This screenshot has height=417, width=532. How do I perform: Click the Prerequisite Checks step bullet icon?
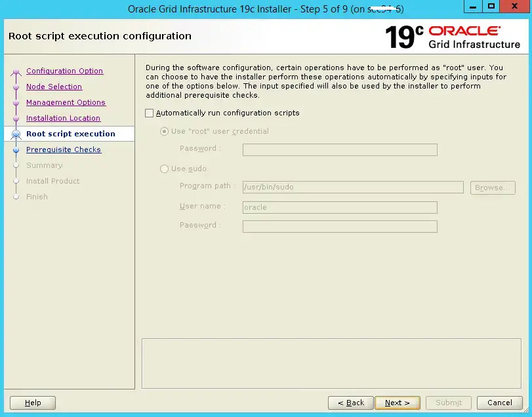(16, 150)
